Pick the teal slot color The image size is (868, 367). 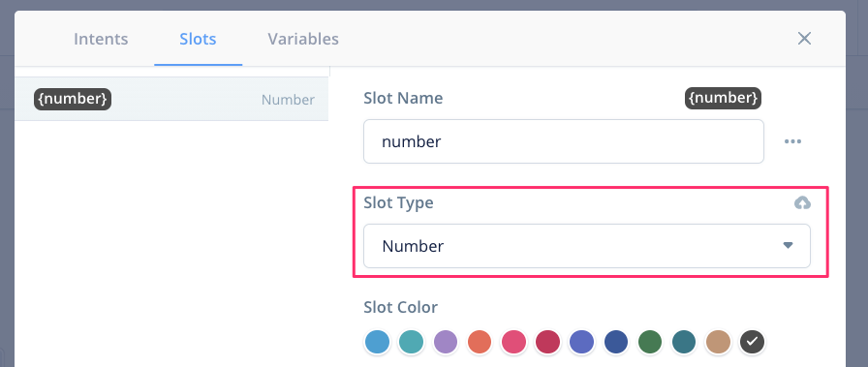pyautogui.click(x=412, y=342)
